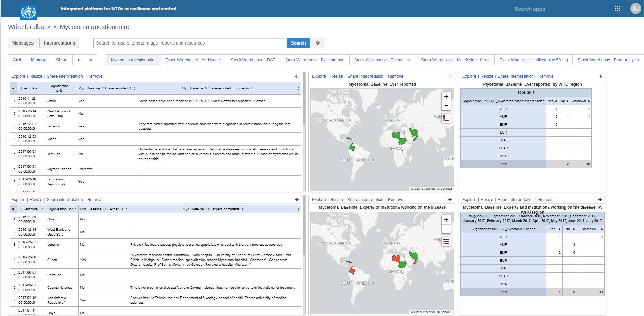Open the apps grid menu icon

(x=617, y=9)
